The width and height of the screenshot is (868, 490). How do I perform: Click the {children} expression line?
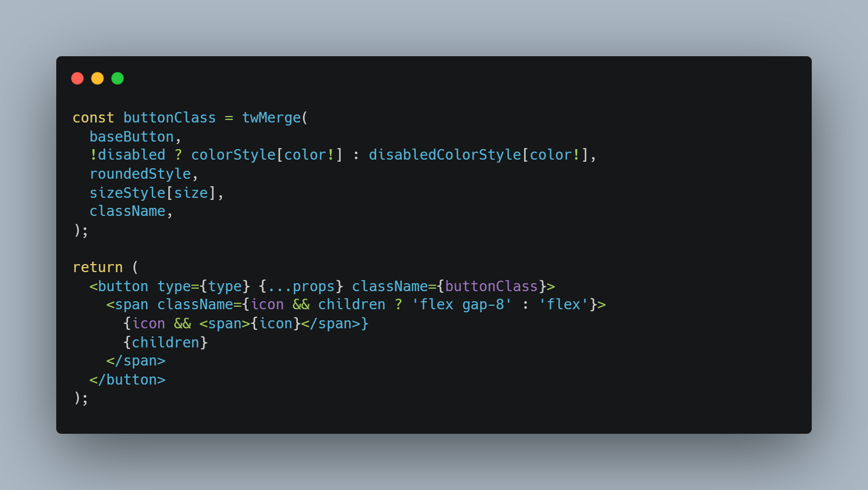(165, 342)
